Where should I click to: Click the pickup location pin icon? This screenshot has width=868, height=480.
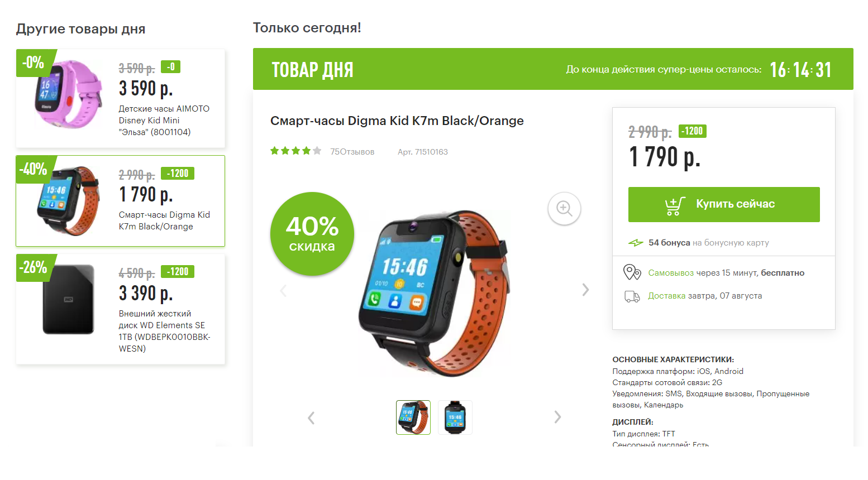point(632,272)
